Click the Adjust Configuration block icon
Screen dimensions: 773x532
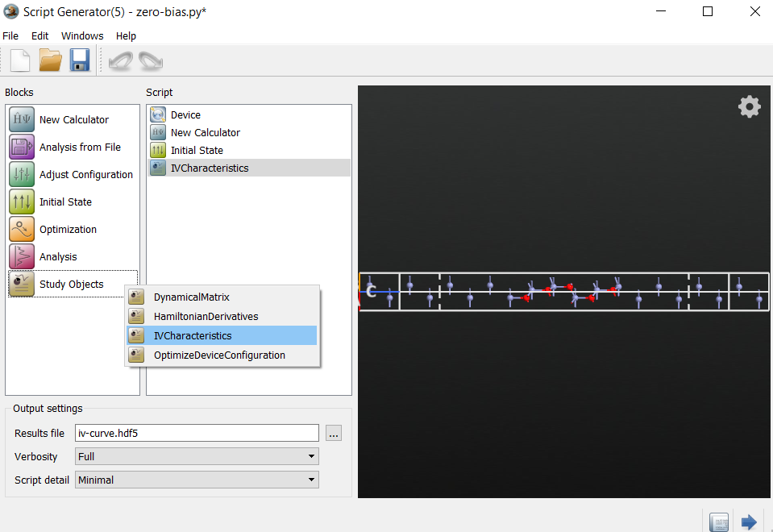(22, 174)
